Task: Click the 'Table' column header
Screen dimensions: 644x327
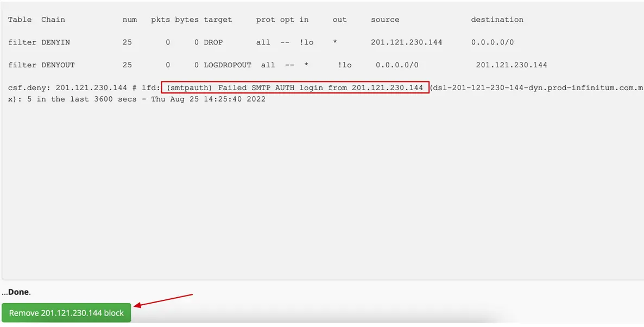Action: coord(20,20)
